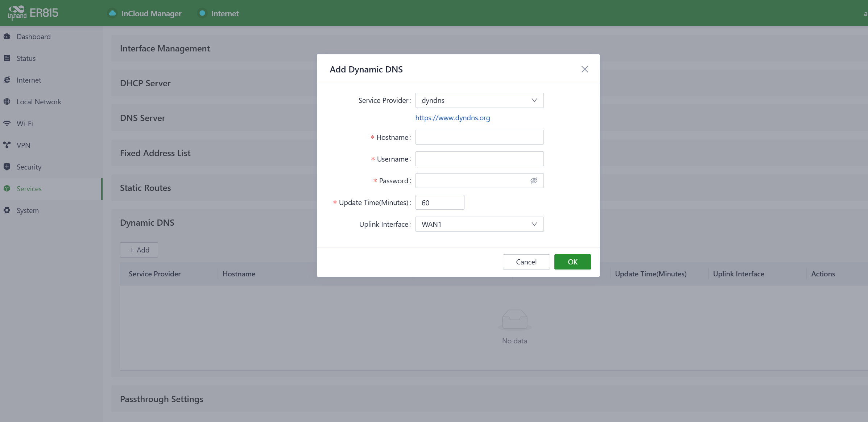The width and height of the screenshot is (868, 422).
Task: Click the System gear icon in the sidebar
Action: click(7, 210)
